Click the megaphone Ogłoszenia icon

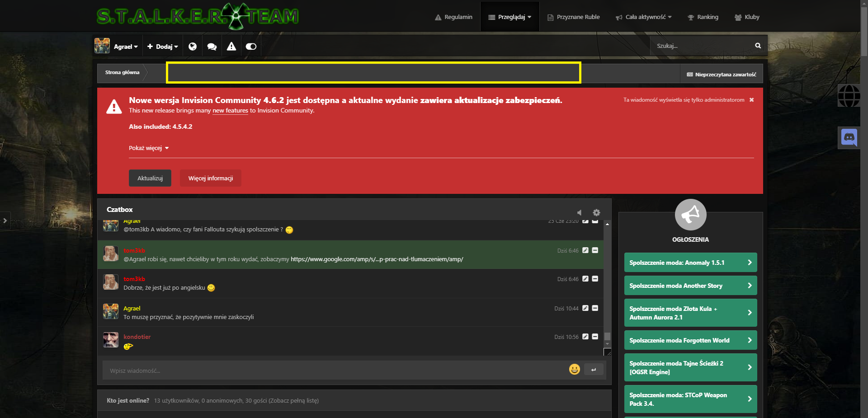coord(690,215)
